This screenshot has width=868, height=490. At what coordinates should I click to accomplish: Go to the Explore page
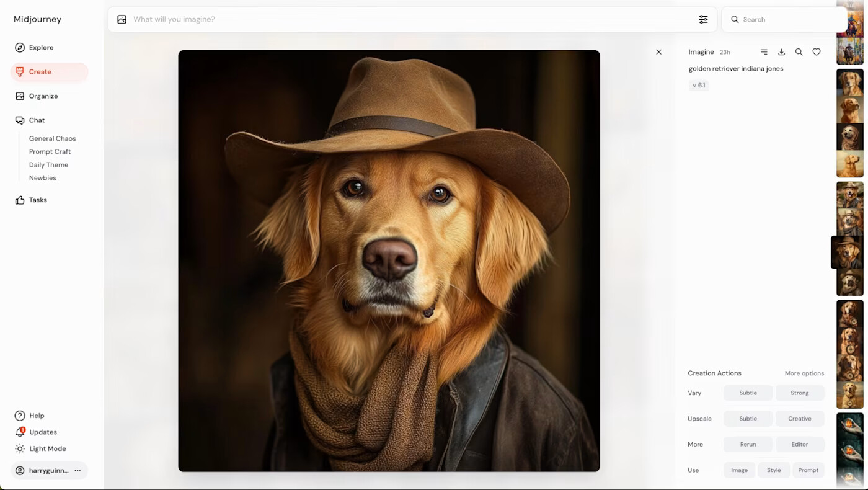[x=41, y=48]
